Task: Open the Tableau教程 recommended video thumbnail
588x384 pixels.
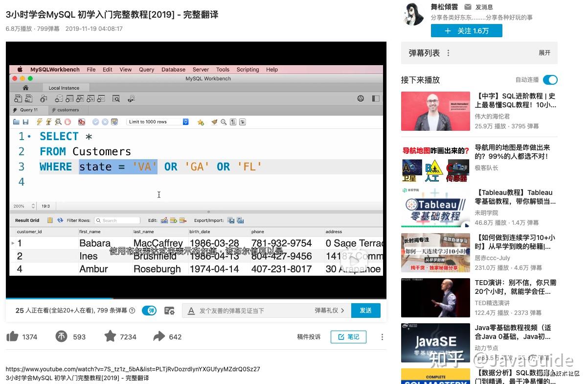Action: point(435,208)
